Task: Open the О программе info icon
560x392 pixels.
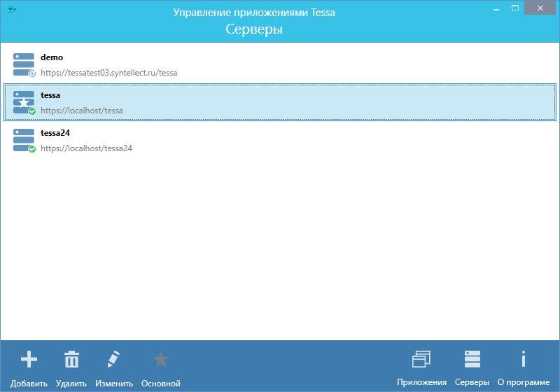Action: coord(523,359)
